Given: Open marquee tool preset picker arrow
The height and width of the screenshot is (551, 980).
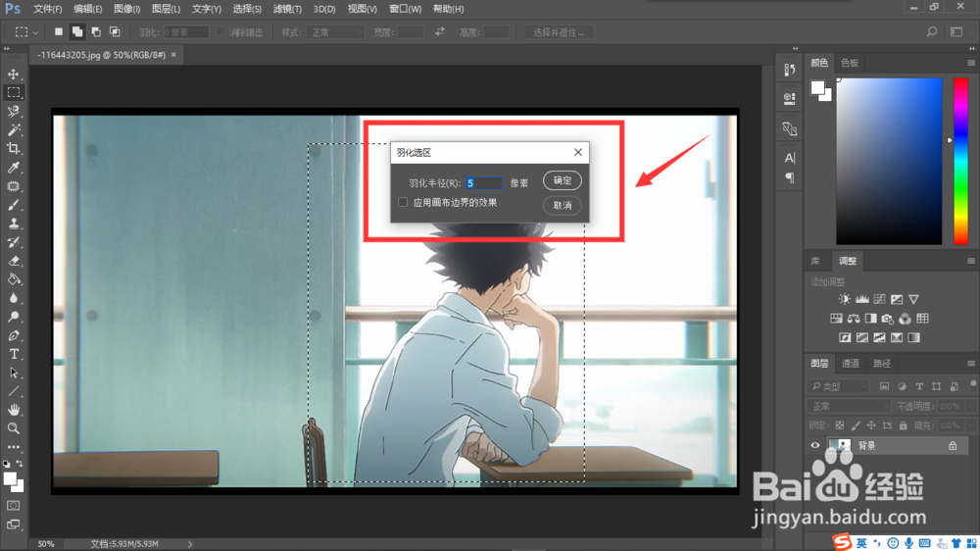Looking at the screenshot, I should 35,32.
